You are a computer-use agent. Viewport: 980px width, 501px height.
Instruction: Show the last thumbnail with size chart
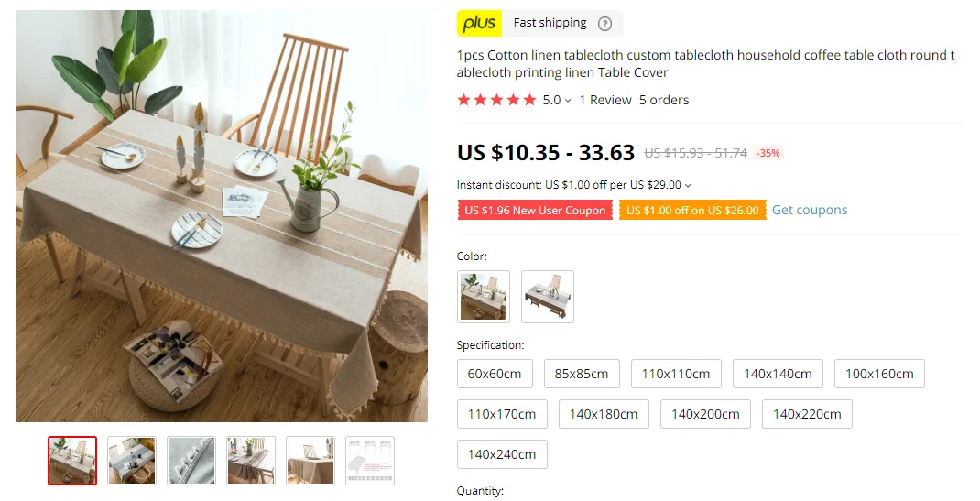coord(370,461)
